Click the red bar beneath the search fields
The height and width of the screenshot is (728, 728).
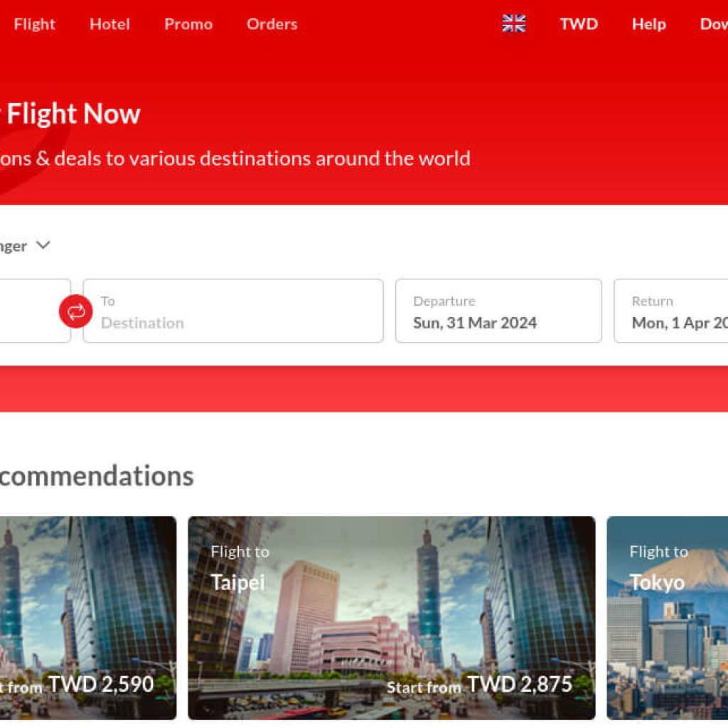[x=364, y=389]
